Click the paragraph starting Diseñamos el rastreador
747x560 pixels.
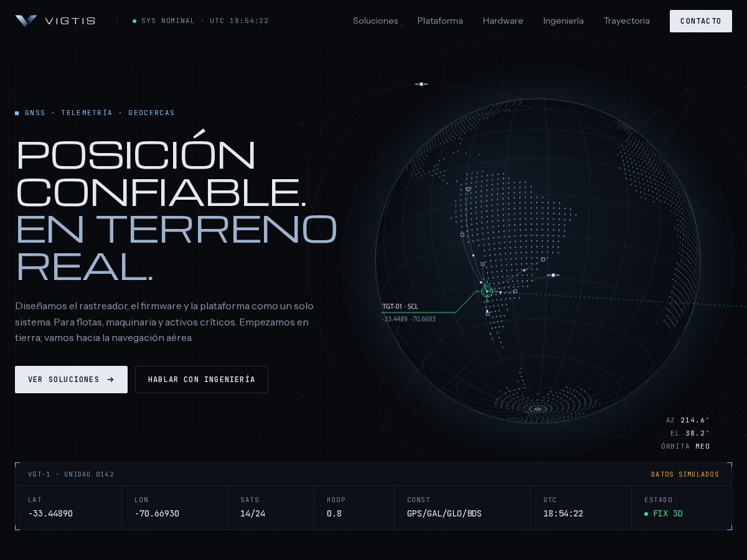point(164,322)
